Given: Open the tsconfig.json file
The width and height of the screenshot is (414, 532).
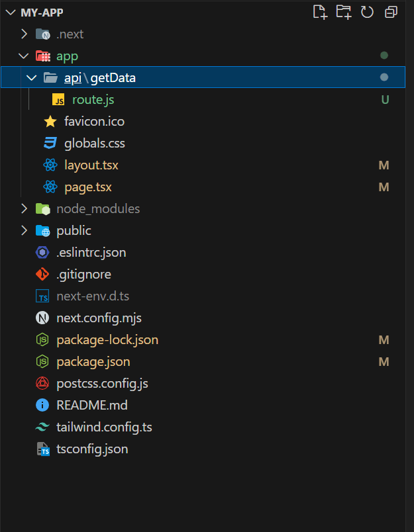Looking at the screenshot, I should 92,449.
